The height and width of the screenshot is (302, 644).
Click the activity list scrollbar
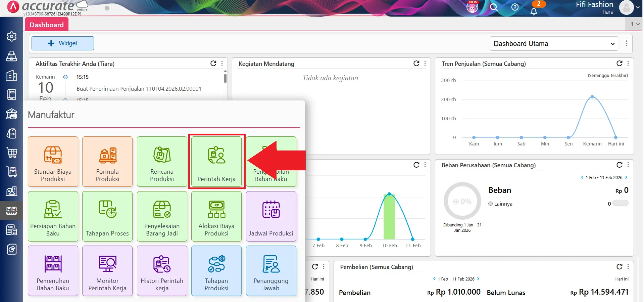[225, 78]
